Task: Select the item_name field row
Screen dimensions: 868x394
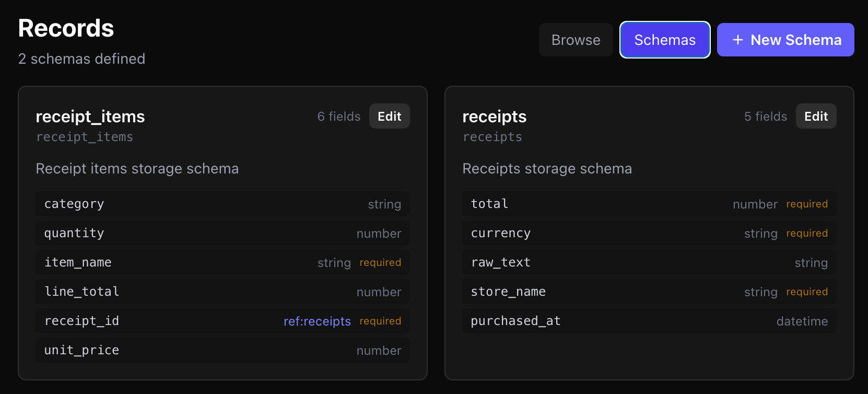Action: click(223, 262)
